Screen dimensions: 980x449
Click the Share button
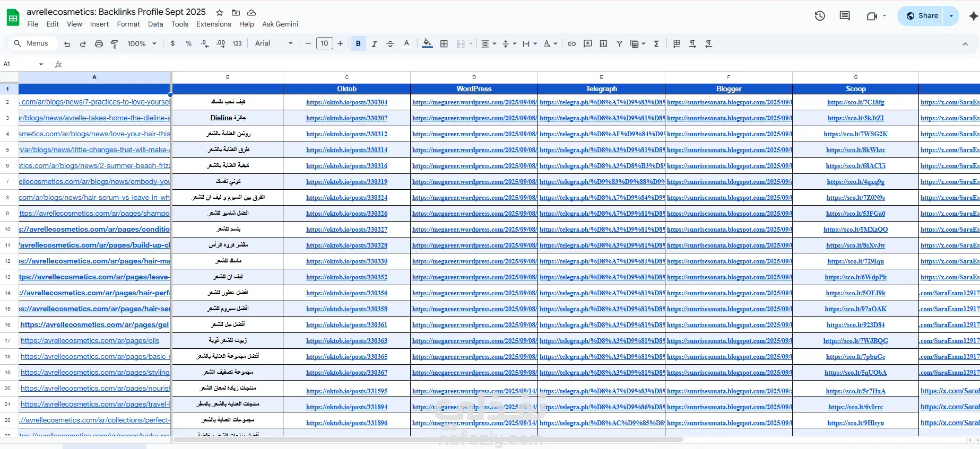tap(922, 16)
